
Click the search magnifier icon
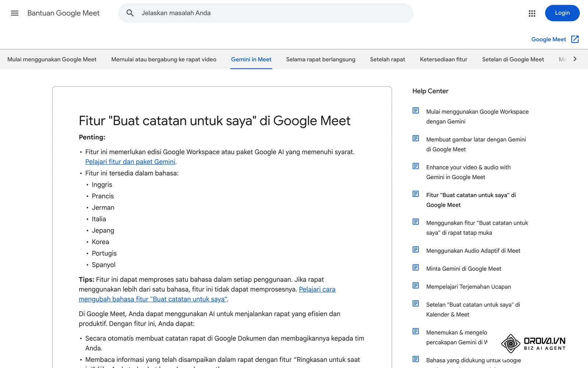(x=130, y=13)
